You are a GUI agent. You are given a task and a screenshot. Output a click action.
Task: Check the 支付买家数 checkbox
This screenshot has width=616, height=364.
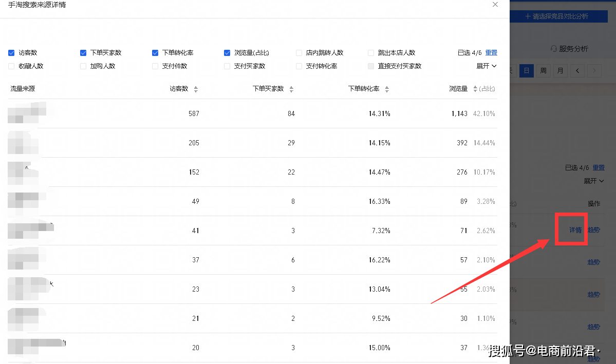(x=227, y=66)
